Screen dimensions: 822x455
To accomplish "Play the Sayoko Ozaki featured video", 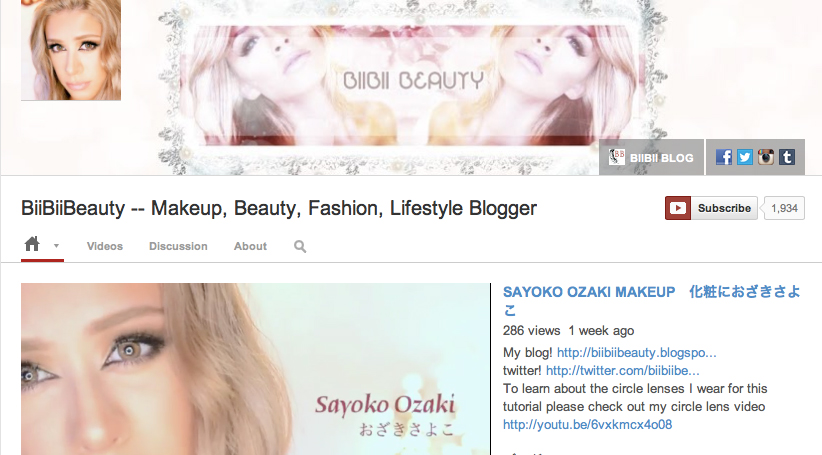I will coord(255,369).
